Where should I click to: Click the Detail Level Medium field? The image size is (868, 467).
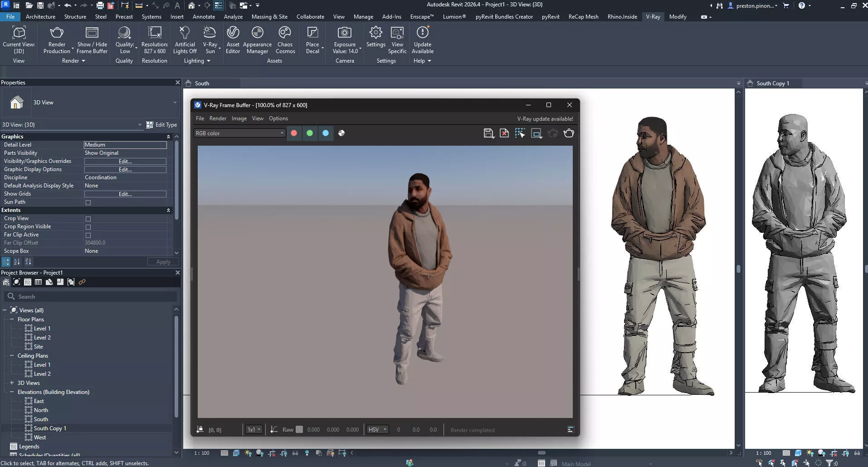[x=125, y=145]
